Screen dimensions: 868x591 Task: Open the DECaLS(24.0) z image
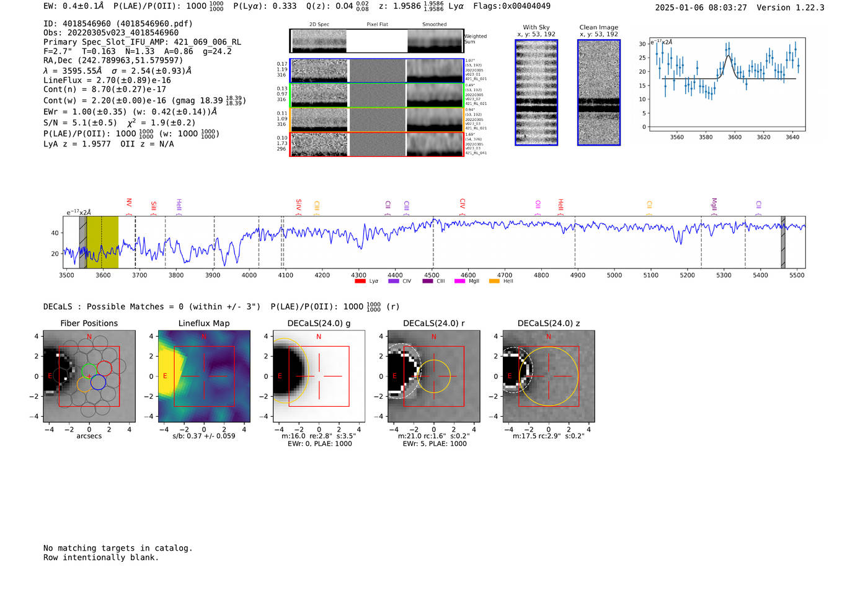[549, 376]
